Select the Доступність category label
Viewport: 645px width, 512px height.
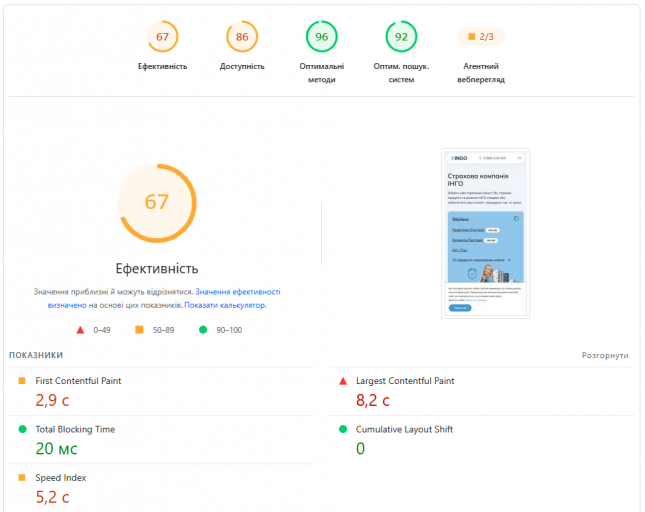(242, 66)
